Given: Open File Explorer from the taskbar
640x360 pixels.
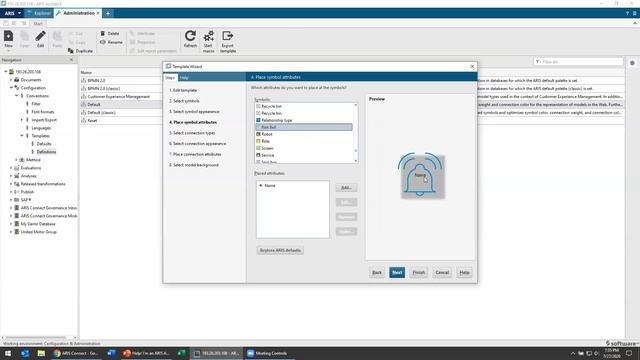Looking at the screenshot, I should [x=41, y=353].
